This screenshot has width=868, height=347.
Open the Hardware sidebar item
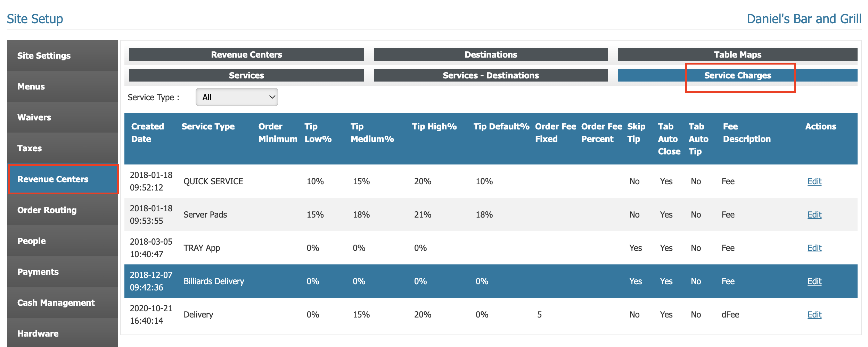(x=38, y=333)
